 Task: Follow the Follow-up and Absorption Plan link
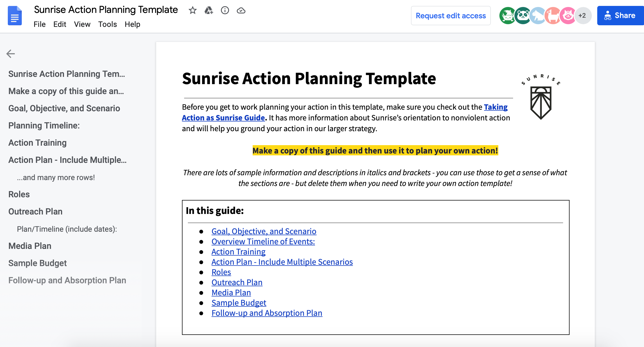pyautogui.click(x=267, y=313)
